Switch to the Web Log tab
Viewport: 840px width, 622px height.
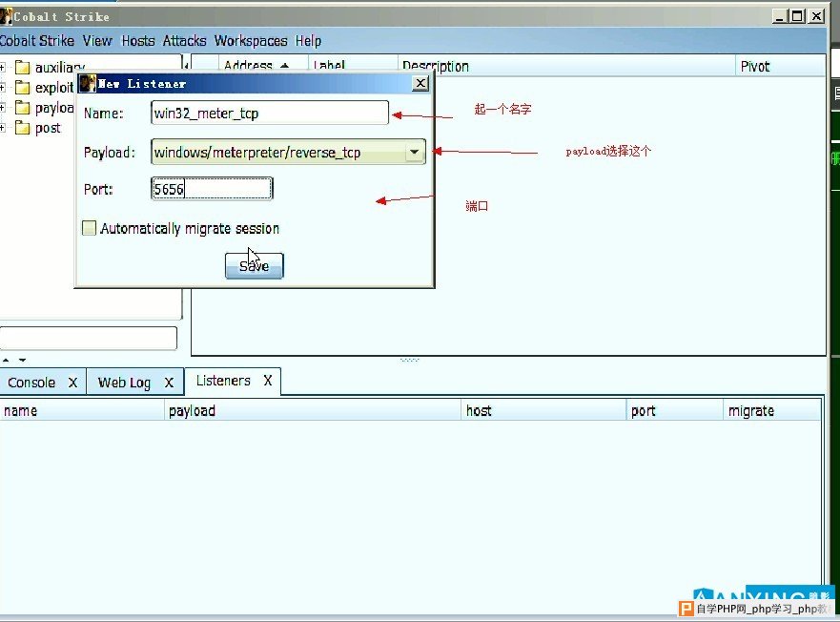point(124,383)
